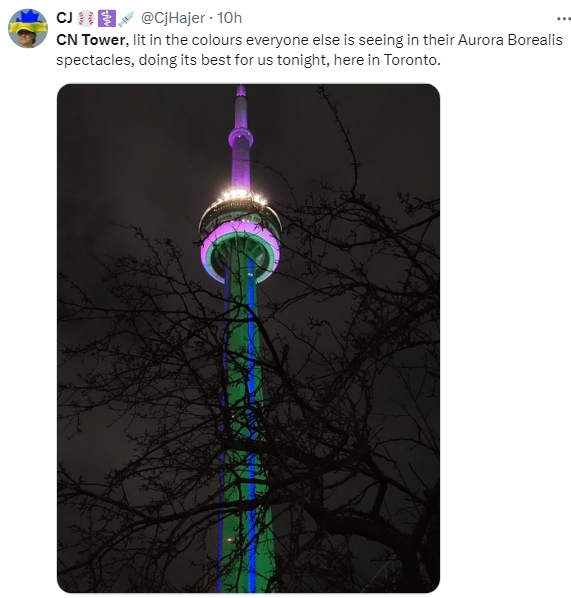This screenshot has width=571, height=598.
Task: Open the three-dot more options menu
Action: pos(563,18)
